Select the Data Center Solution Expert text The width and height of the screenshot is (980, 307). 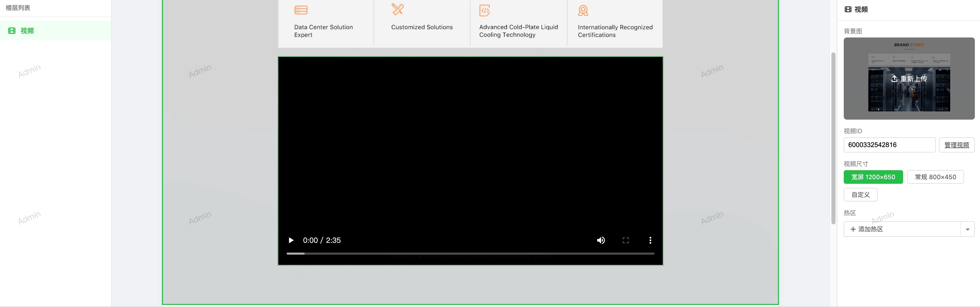pyautogui.click(x=323, y=31)
